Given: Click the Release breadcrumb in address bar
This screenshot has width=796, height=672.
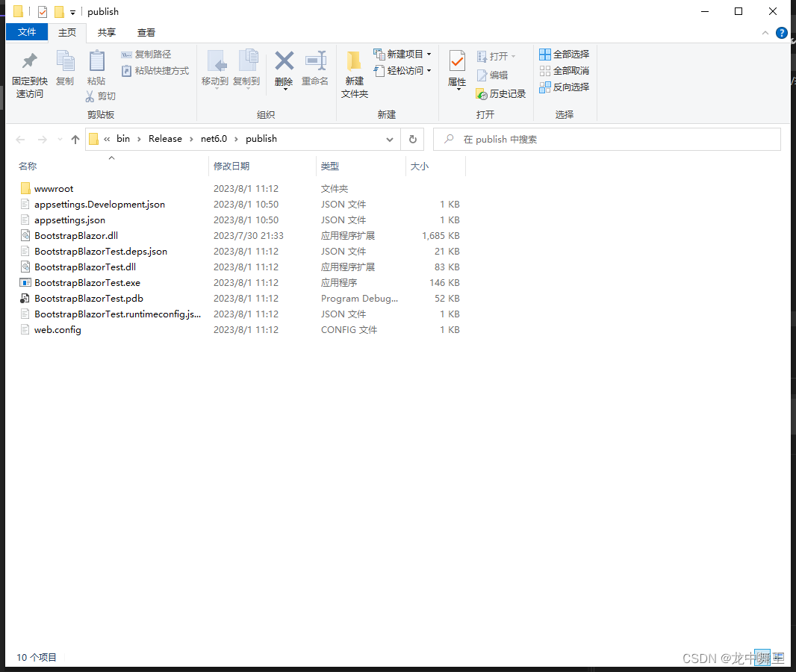Looking at the screenshot, I should point(165,139).
